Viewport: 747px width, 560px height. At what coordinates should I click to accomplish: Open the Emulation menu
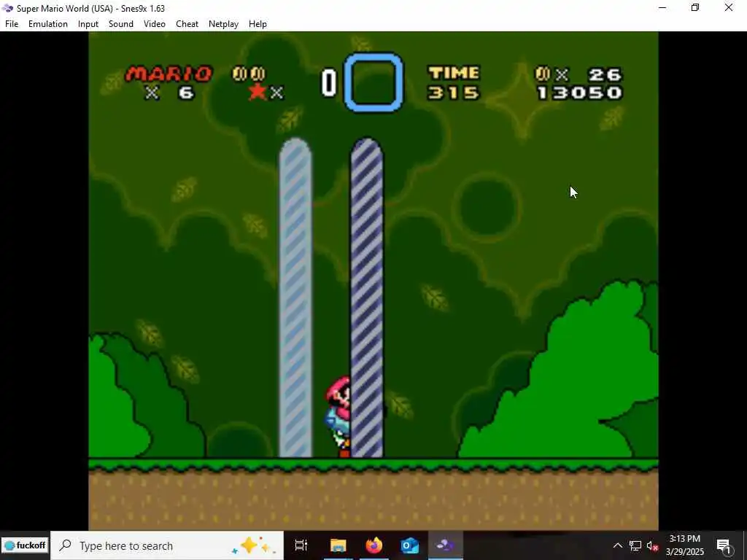[48, 24]
